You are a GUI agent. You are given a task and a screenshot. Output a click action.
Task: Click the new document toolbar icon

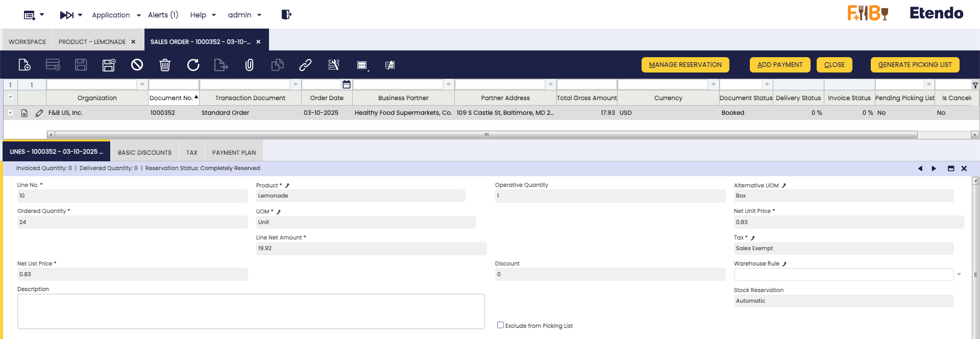tap(24, 65)
